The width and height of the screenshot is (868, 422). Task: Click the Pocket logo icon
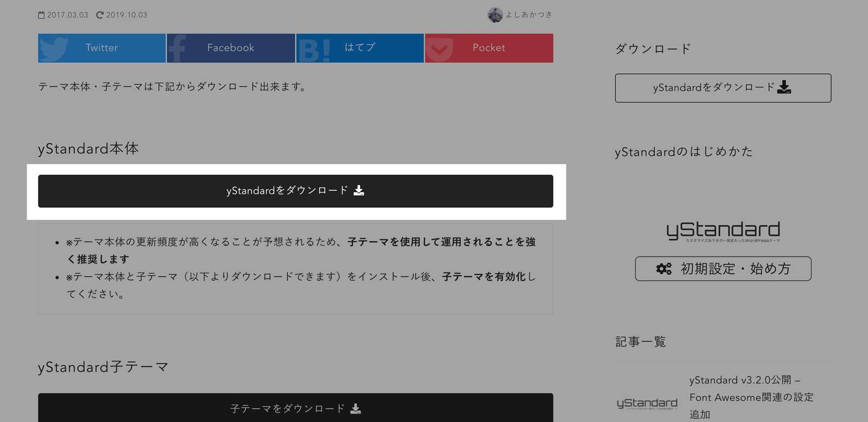(439, 51)
